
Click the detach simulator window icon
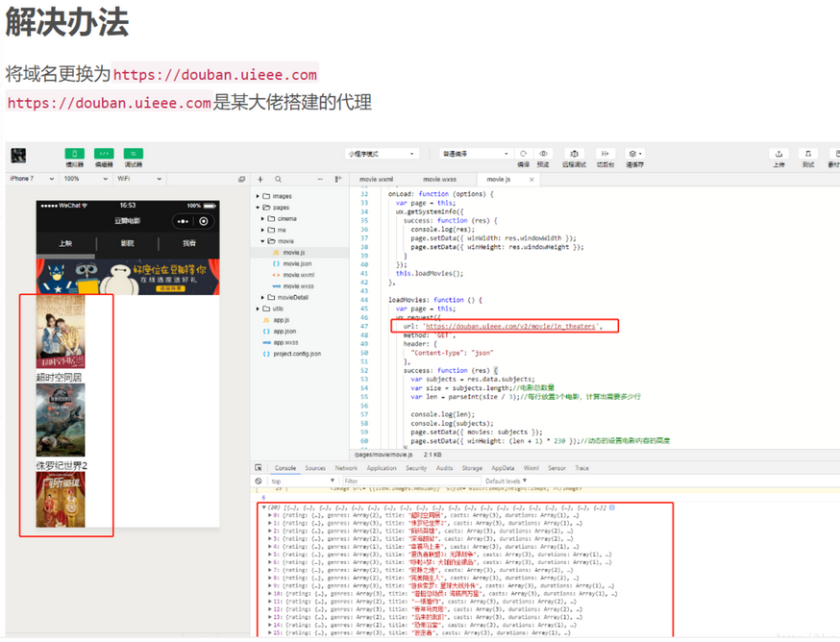[x=241, y=179]
